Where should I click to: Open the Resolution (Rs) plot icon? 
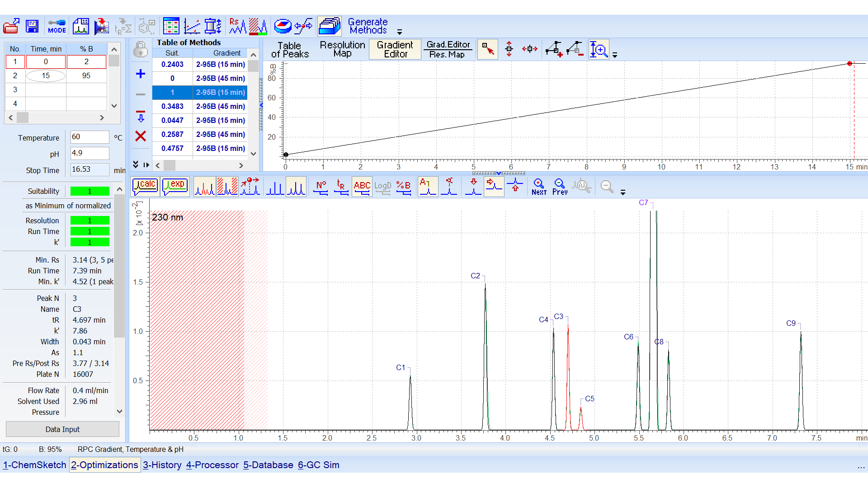point(236,26)
